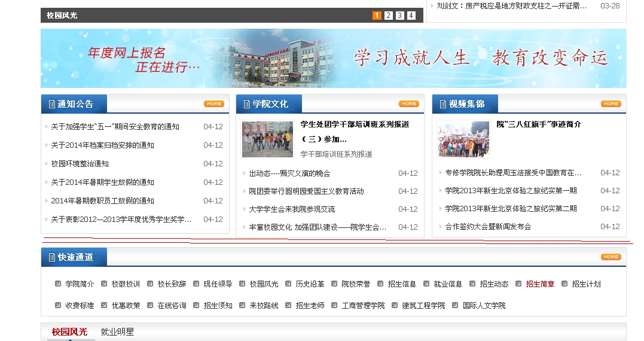
Task: Open MORE icon in 快速通道 panel
Action: tap(611, 257)
